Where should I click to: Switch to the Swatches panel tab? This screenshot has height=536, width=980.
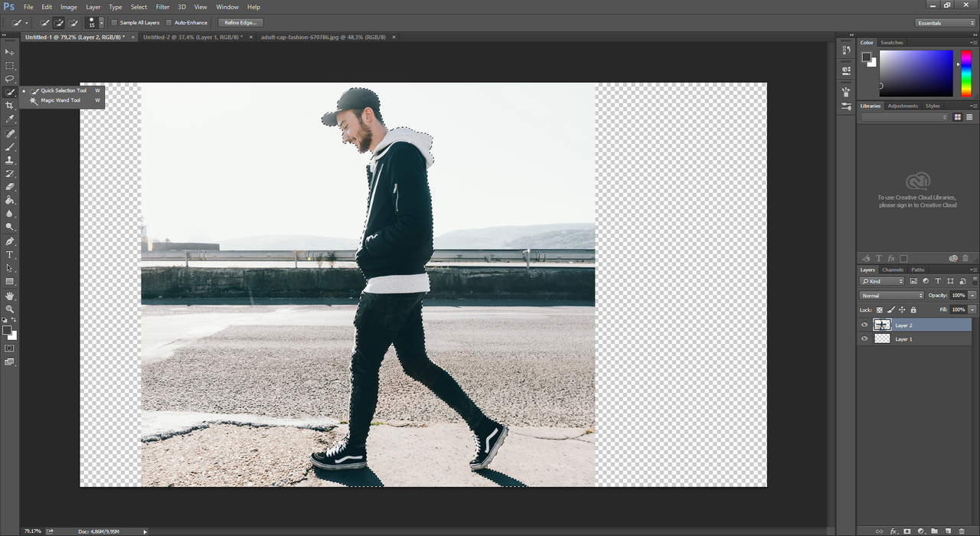(891, 43)
